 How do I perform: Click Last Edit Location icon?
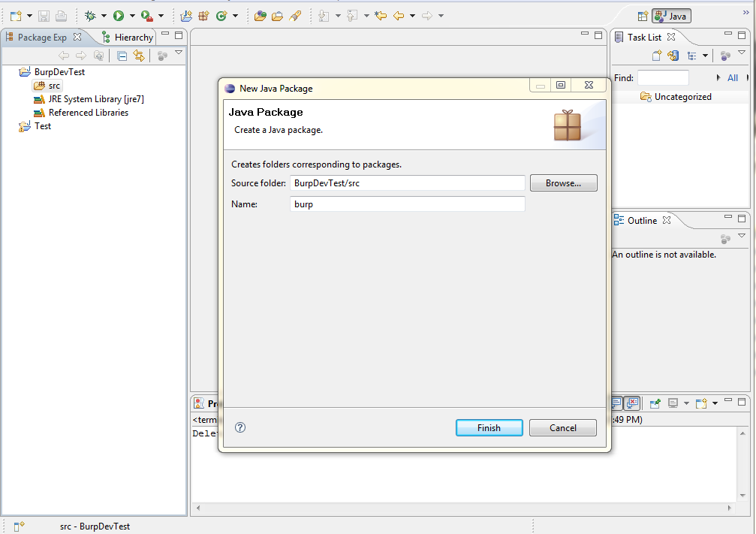click(381, 16)
